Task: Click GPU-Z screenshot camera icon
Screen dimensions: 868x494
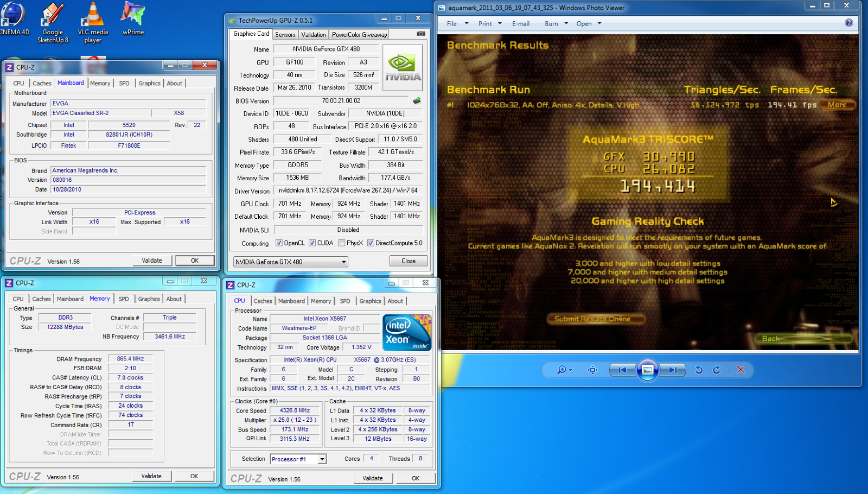Action: [x=420, y=34]
